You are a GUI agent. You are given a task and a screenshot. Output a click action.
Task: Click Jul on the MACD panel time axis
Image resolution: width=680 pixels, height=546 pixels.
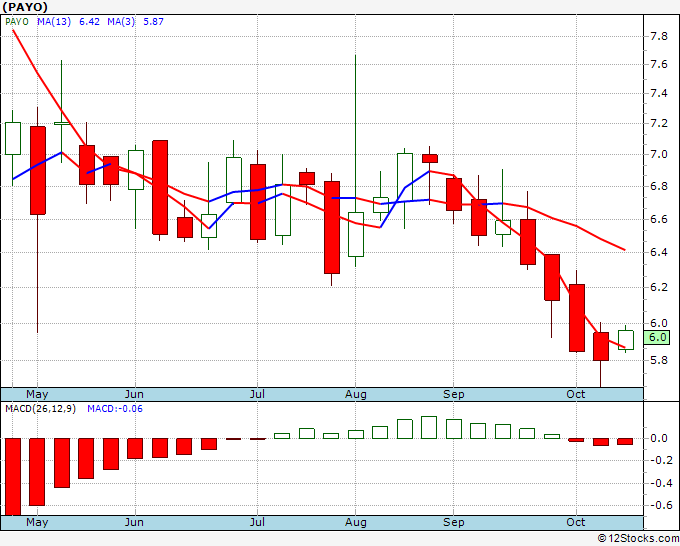click(257, 522)
